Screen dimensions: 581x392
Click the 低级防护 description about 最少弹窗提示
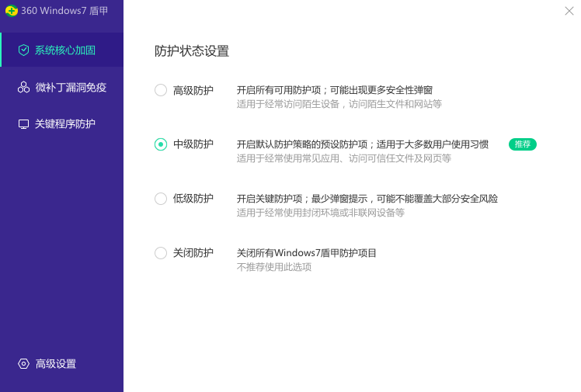(x=367, y=199)
